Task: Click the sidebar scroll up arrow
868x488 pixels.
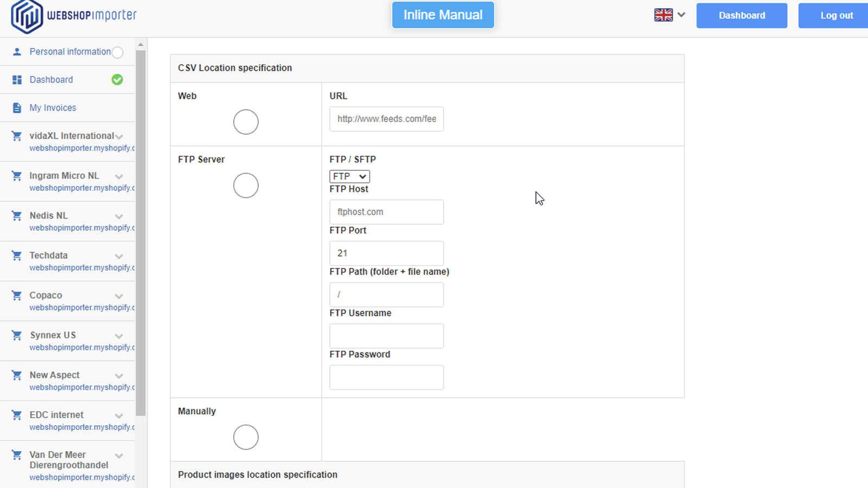Action: click(x=141, y=44)
